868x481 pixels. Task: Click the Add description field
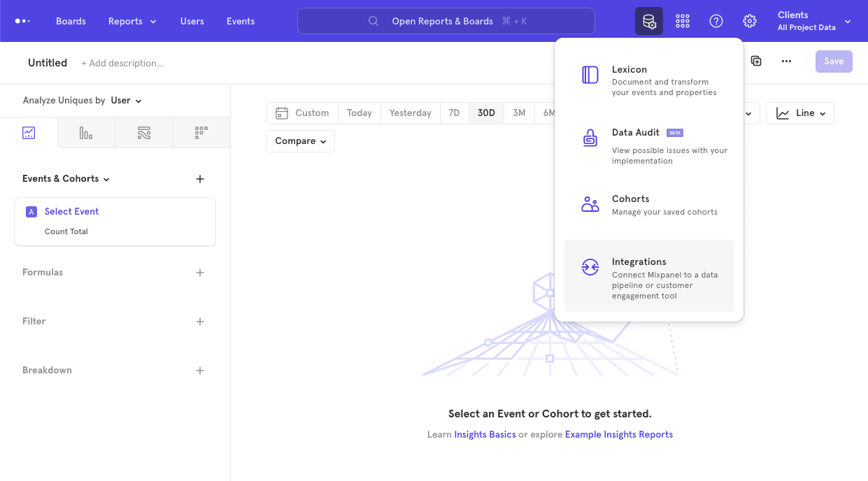(x=122, y=63)
